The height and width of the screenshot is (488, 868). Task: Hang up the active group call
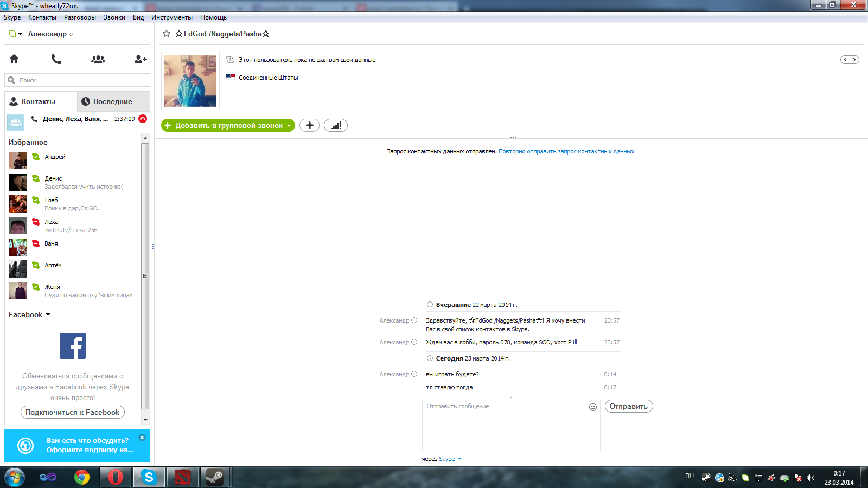(143, 119)
